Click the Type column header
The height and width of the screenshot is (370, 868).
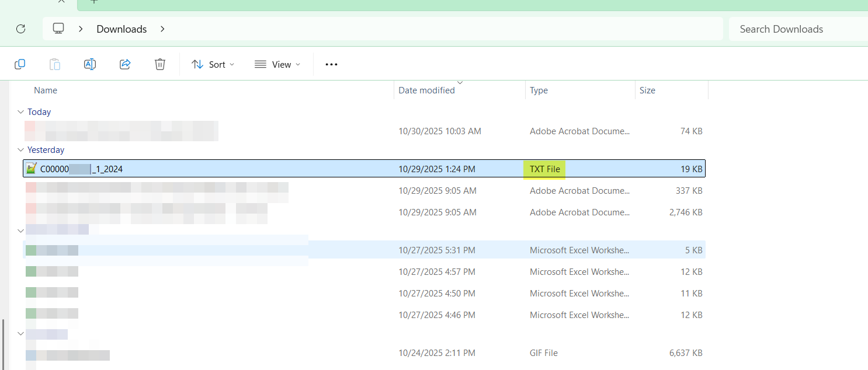tap(539, 90)
